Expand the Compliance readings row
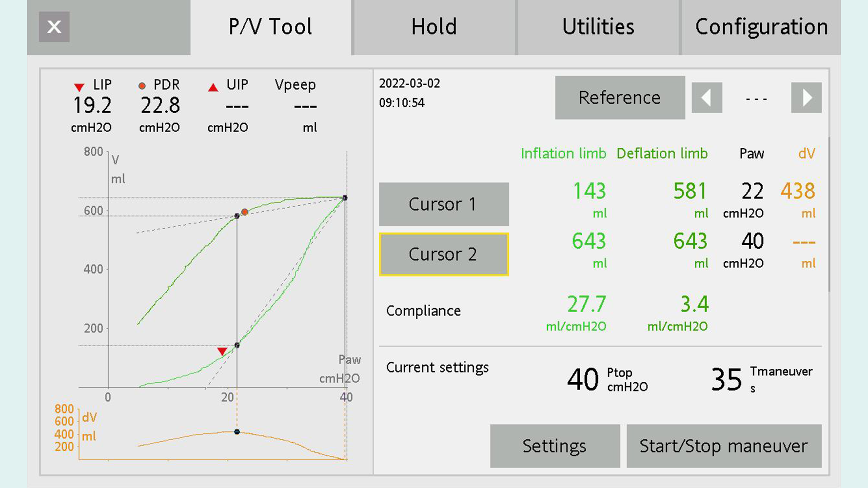 [x=423, y=311]
